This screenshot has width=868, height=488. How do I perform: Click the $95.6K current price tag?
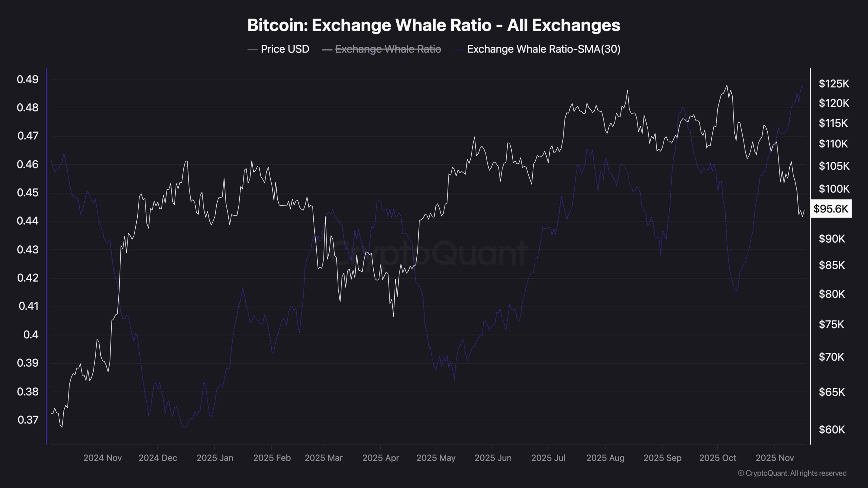point(831,209)
